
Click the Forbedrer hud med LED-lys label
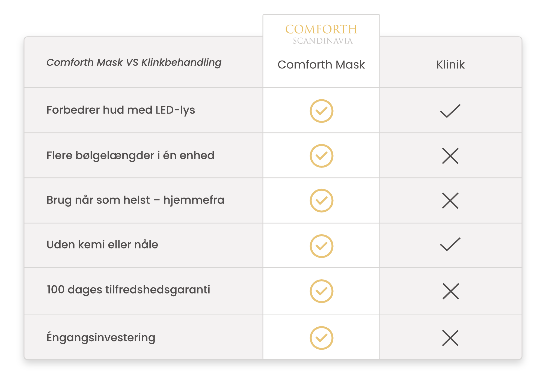pos(121,110)
